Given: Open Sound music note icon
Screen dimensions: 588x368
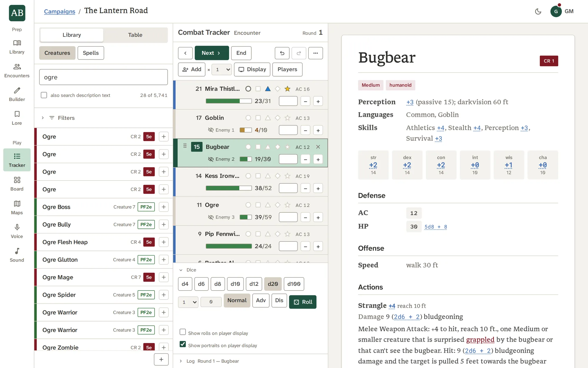Looking at the screenshot, I should point(17,255).
